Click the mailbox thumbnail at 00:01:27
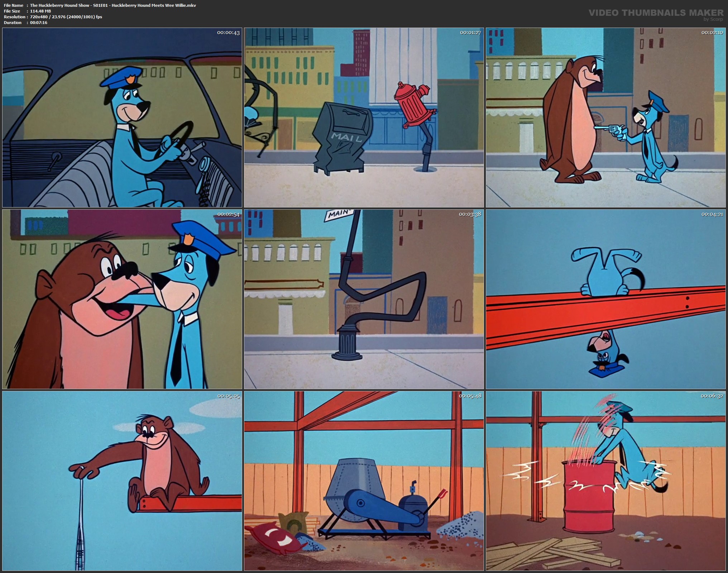 tap(364, 118)
